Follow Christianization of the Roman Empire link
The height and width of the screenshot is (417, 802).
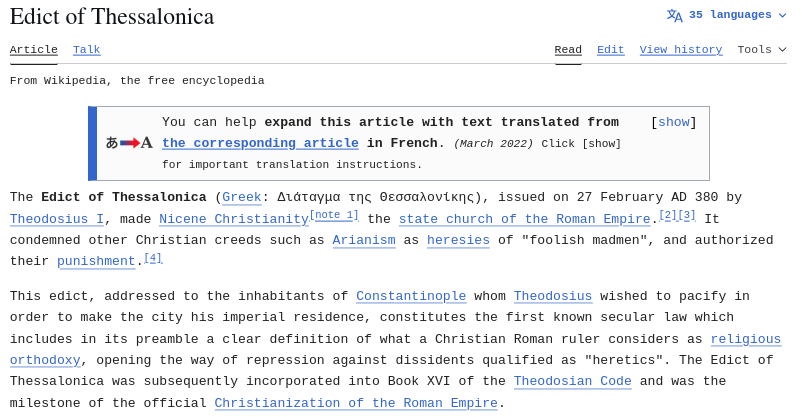point(356,403)
